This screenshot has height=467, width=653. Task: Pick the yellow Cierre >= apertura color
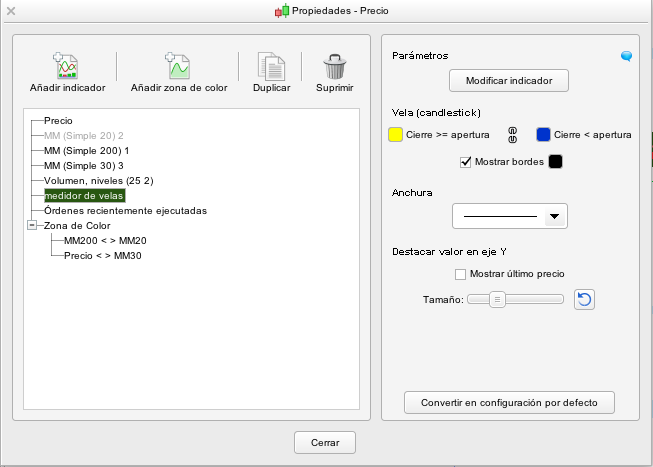tap(395, 135)
